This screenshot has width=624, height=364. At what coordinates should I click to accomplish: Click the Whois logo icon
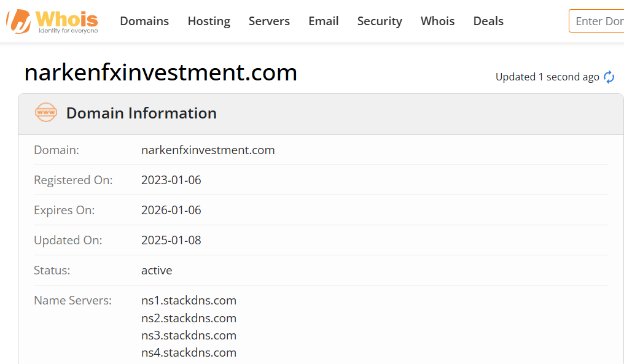coord(18,21)
